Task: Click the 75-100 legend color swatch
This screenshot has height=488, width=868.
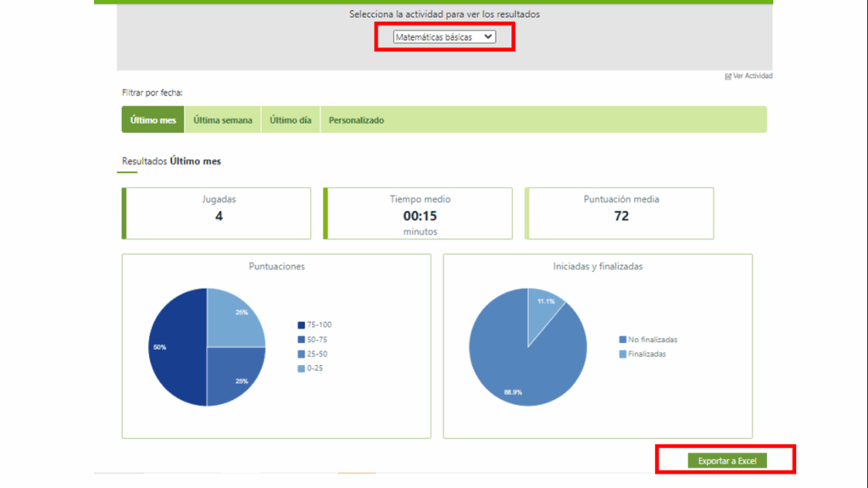Action: tap(301, 325)
